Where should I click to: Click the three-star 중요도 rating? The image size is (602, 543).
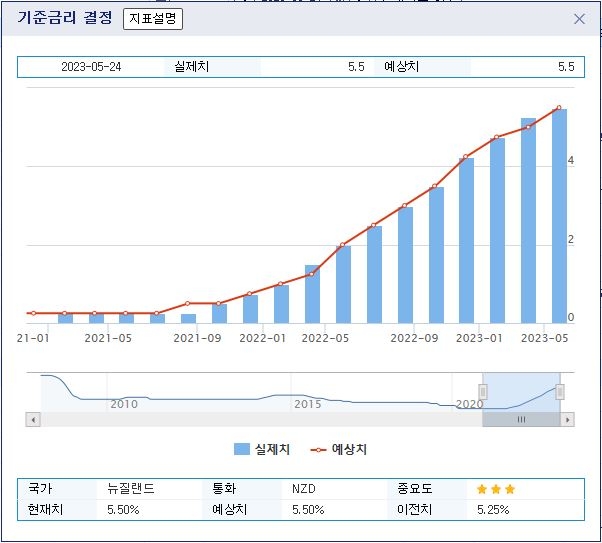tap(496, 489)
